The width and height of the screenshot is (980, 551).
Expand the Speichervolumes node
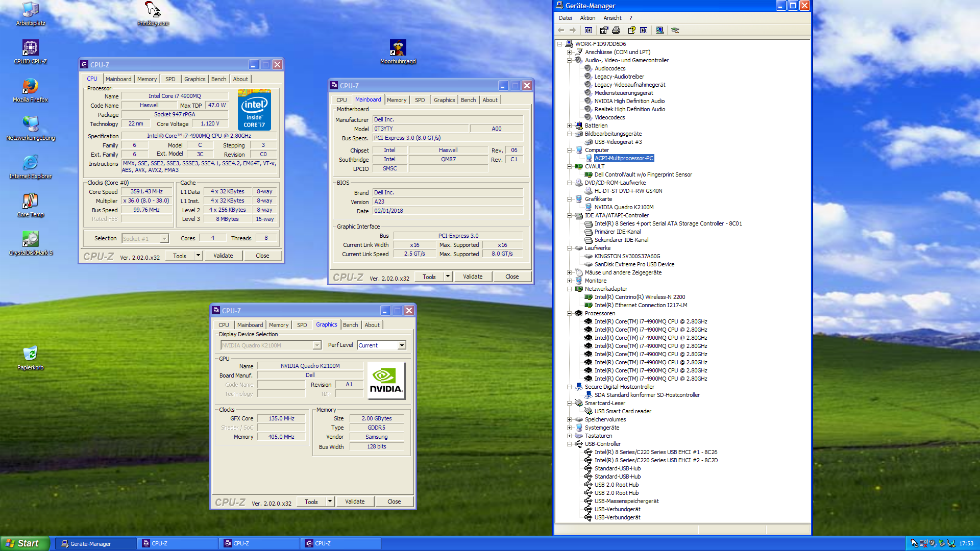569,419
